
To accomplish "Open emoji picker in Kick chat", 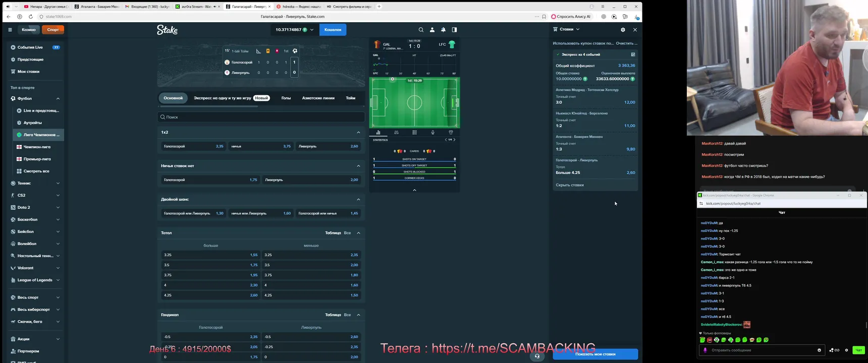I will pyautogui.click(x=819, y=350).
